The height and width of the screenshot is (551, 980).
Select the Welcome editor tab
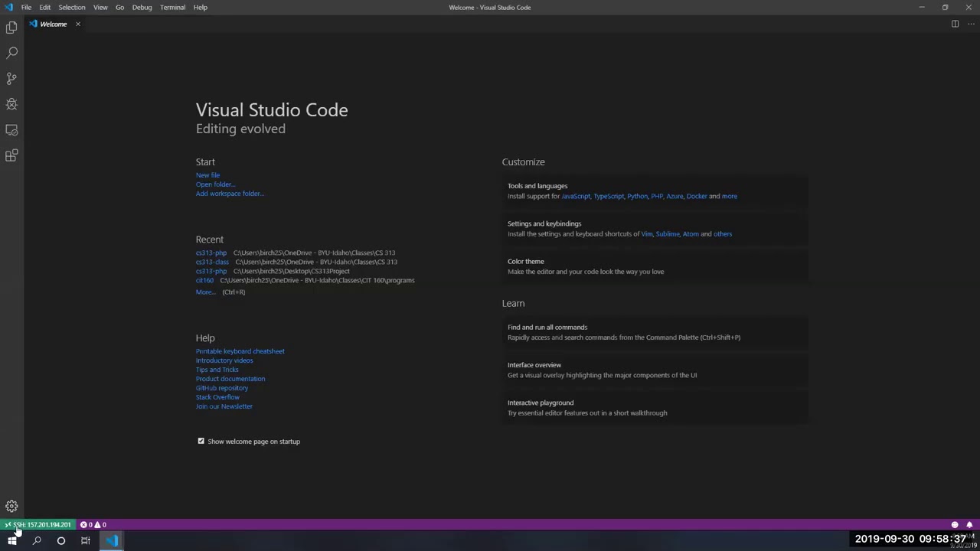click(x=55, y=24)
